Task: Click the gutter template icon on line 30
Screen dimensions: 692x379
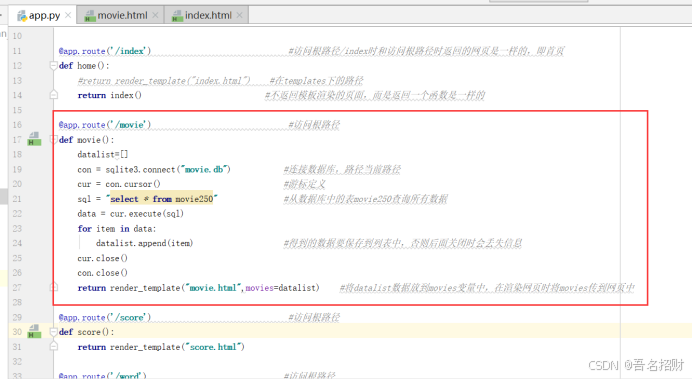Action: click(x=34, y=331)
